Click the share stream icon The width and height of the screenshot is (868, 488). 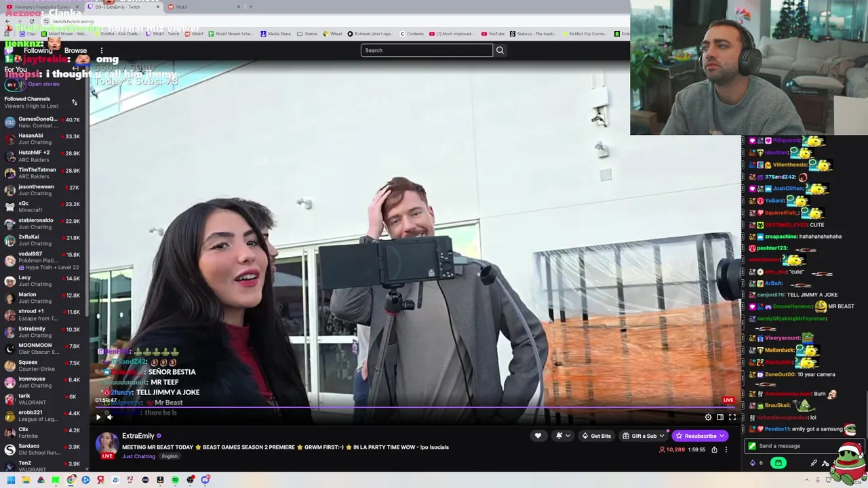[714, 449]
